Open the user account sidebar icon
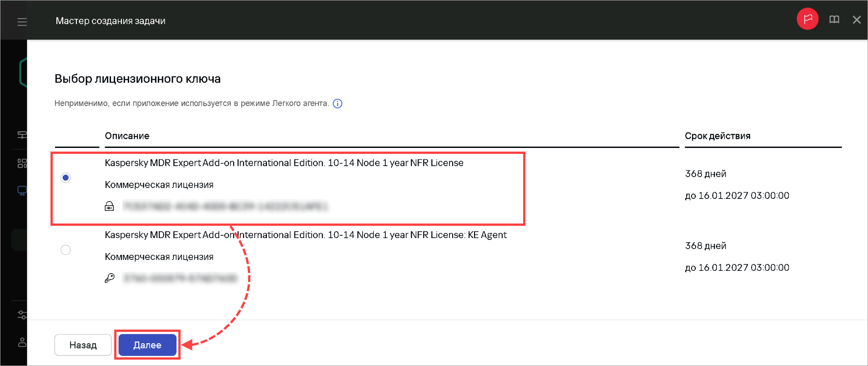 point(22,342)
